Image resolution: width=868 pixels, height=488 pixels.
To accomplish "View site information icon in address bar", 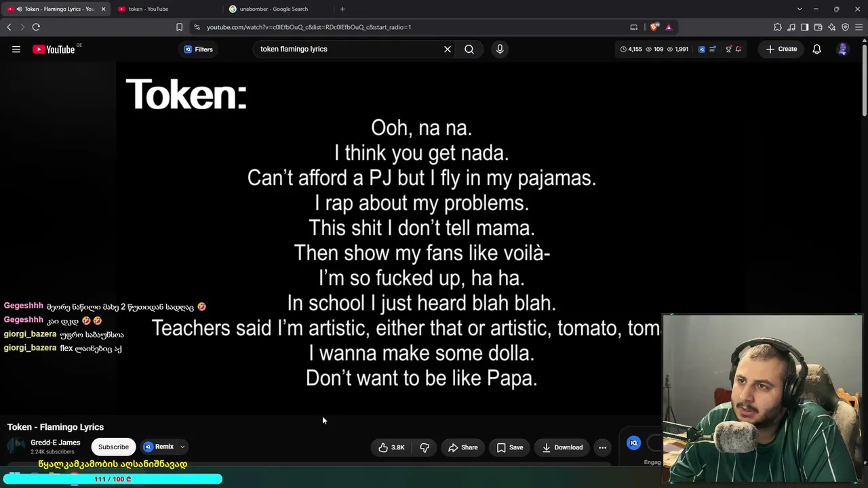I will point(197,27).
